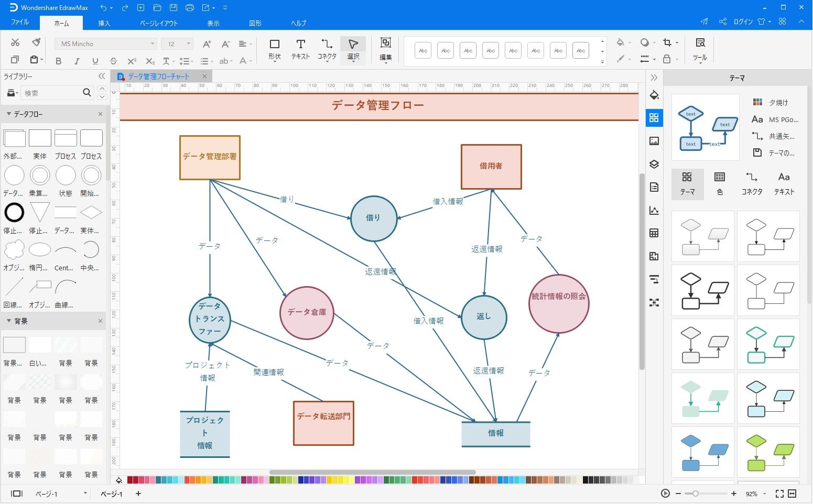Open the テキスト section in the theme panel
This screenshot has width=813, height=504.
[784, 183]
